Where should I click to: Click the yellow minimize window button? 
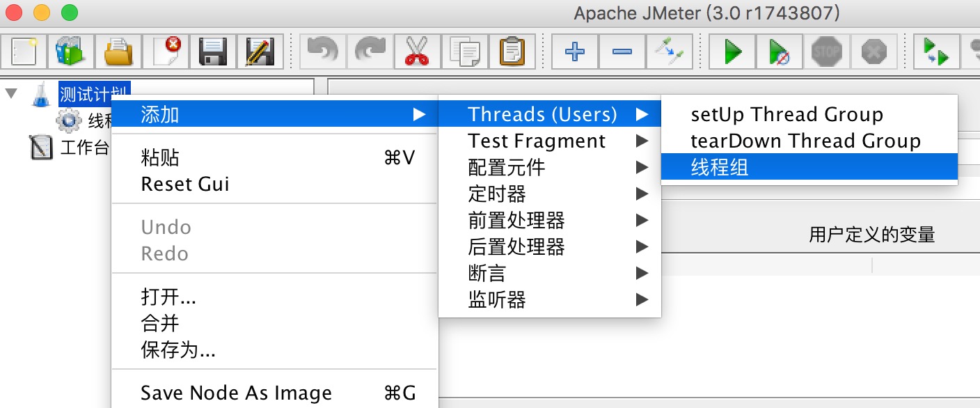pos(41,13)
